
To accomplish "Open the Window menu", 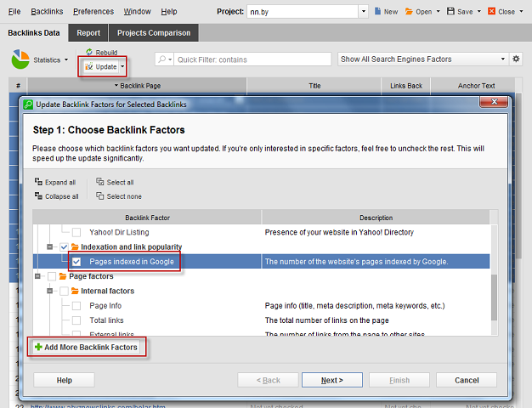I will (x=137, y=12).
